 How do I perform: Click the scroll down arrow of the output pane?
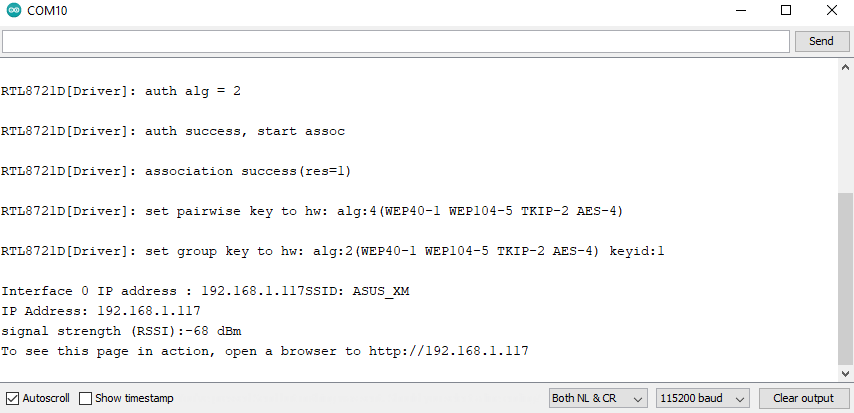845,373
